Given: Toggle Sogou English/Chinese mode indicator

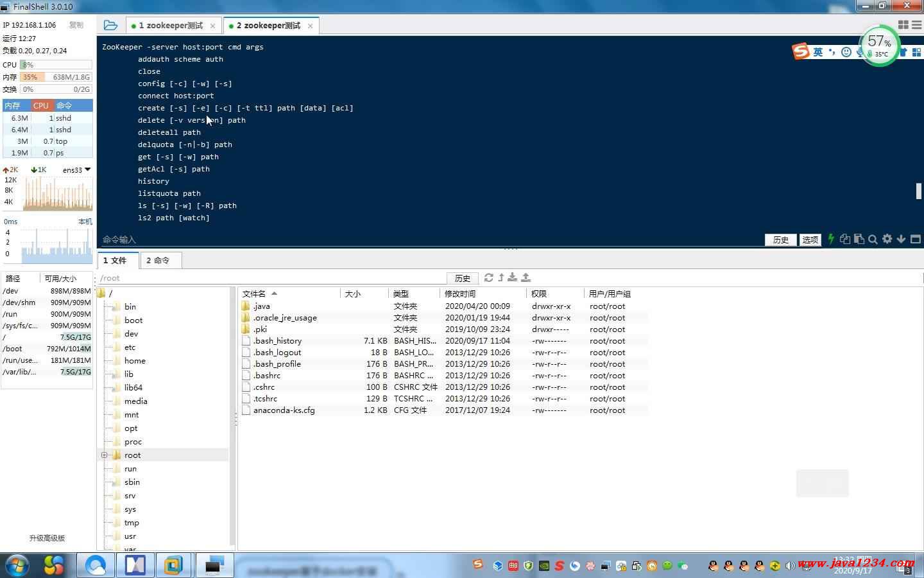Looking at the screenshot, I should [818, 52].
